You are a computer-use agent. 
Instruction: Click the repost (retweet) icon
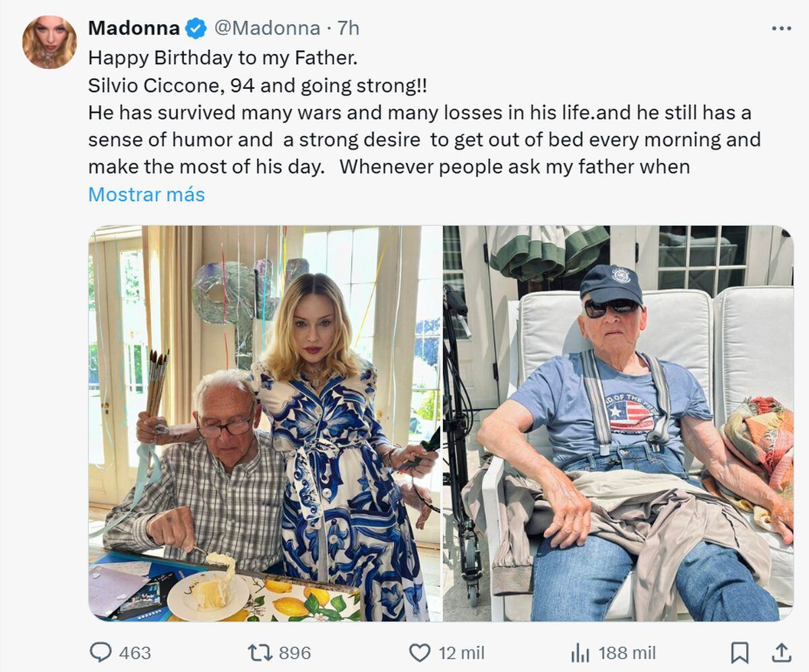click(x=262, y=652)
